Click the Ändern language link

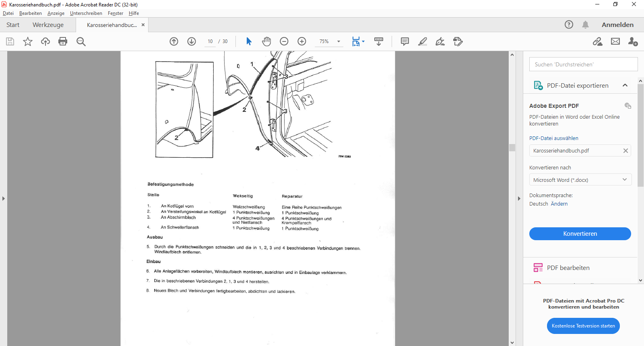[559, 204]
